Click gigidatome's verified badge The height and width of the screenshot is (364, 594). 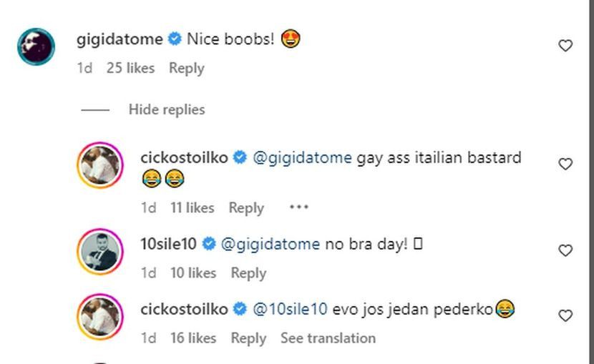point(175,39)
